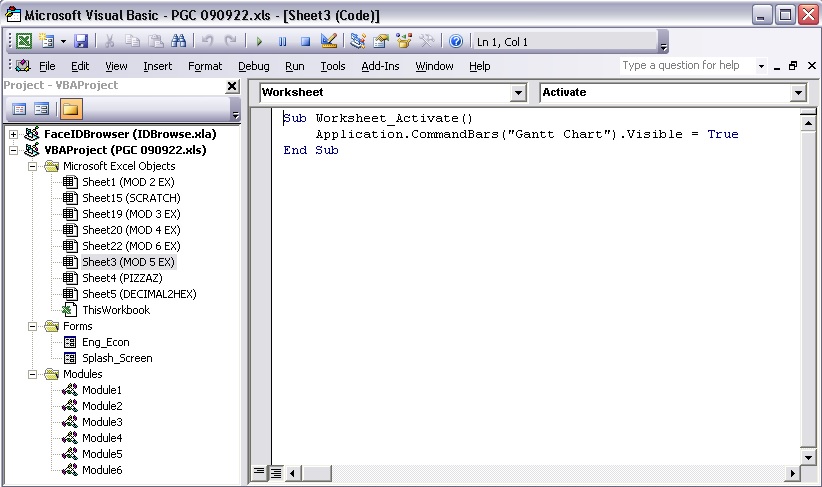Screen dimensions: 822x487
Task: Switch to Full Module View button
Action: pos(276,473)
